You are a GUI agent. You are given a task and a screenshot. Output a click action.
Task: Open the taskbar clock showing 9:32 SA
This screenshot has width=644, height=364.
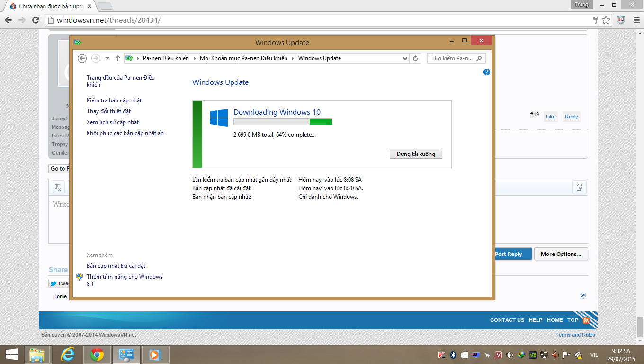pyautogui.click(x=621, y=355)
